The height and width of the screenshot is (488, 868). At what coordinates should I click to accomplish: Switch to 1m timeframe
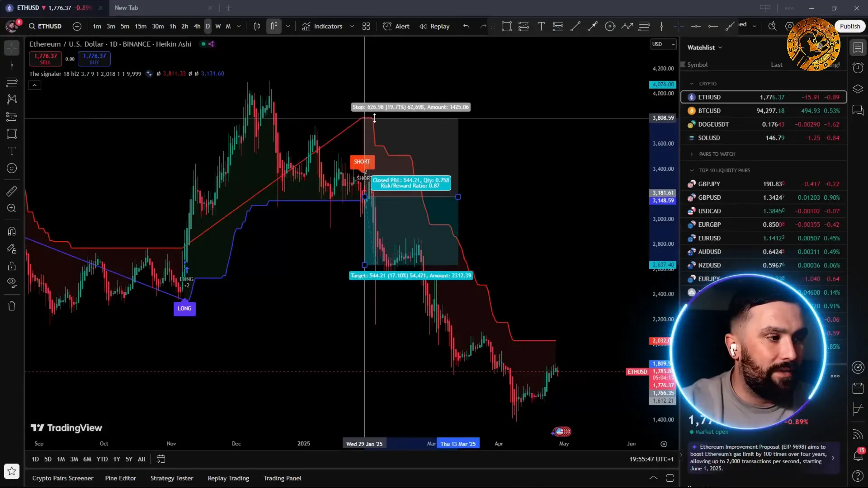pos(97,26)
